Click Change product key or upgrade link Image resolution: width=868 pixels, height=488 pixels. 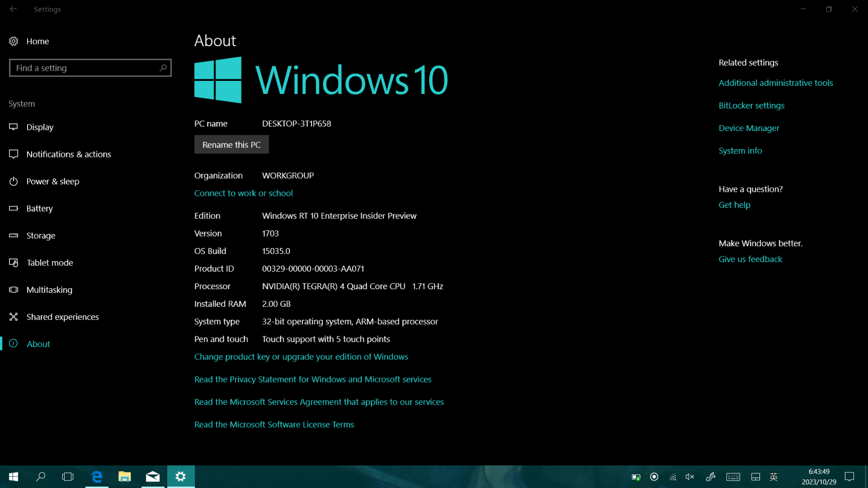point(301,356)
